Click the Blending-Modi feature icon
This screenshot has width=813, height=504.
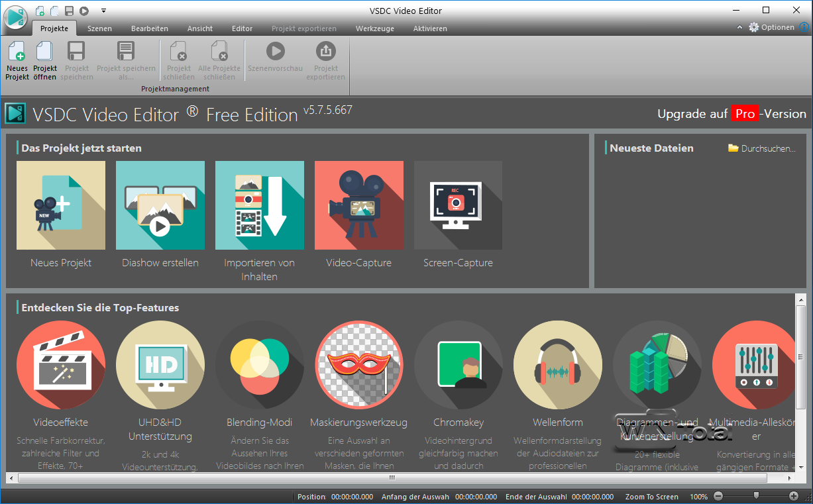pyautogui.click(x=259, y=365)
